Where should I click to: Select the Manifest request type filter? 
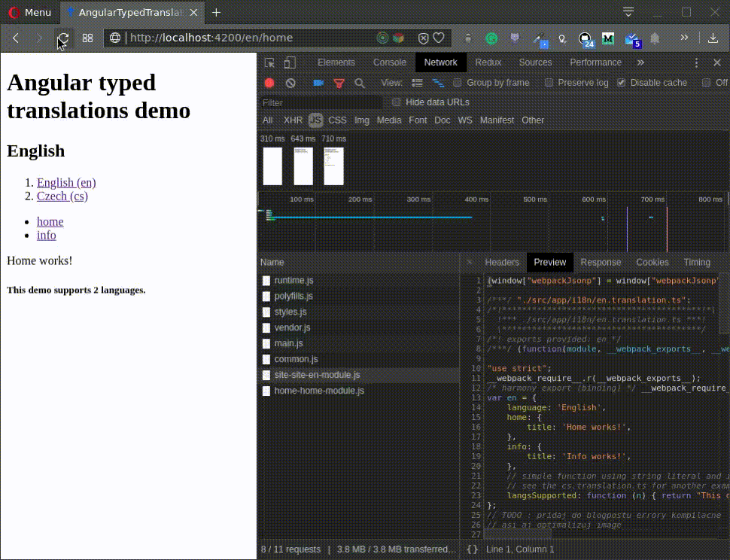(x=497, y=120)
